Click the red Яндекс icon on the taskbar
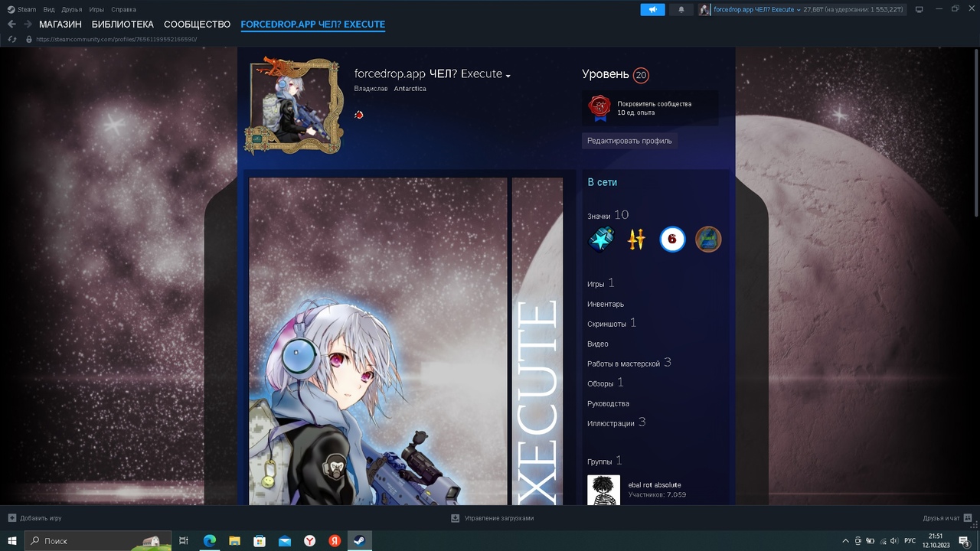Image resolution: width=980 pixels, height=551 pixels. click(335, 540)
